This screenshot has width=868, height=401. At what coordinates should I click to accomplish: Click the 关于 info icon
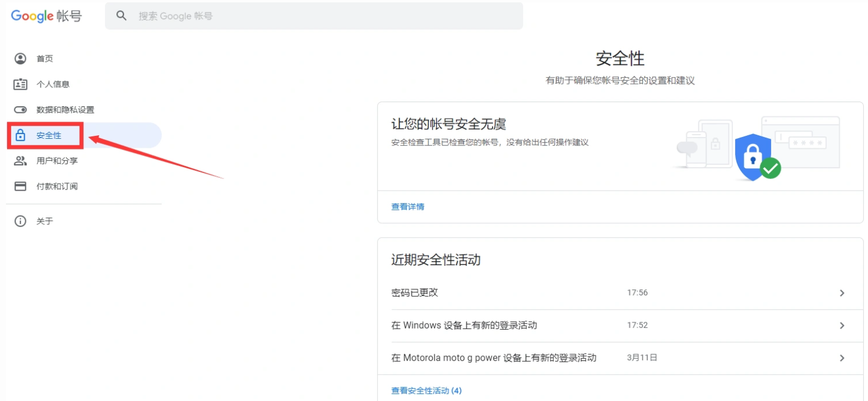coord(21,221)
